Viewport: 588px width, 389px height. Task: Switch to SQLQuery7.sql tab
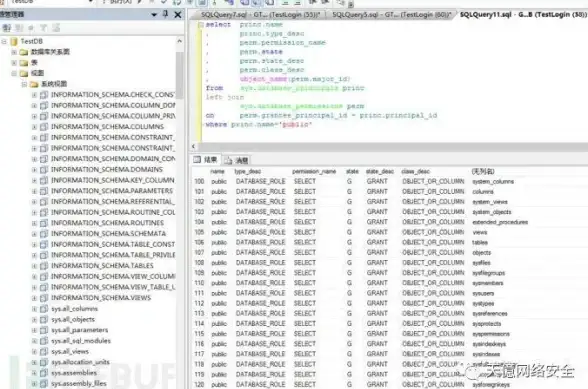[260, 15]
